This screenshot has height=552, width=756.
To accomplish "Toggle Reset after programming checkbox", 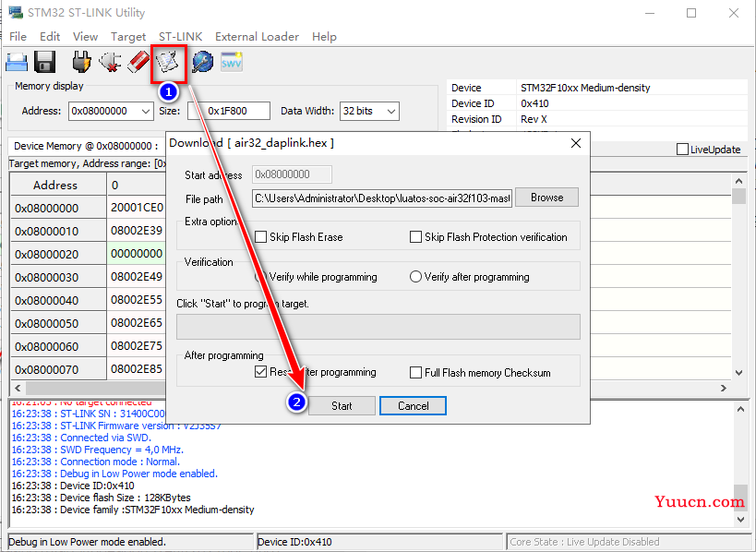I will (261, 372).
